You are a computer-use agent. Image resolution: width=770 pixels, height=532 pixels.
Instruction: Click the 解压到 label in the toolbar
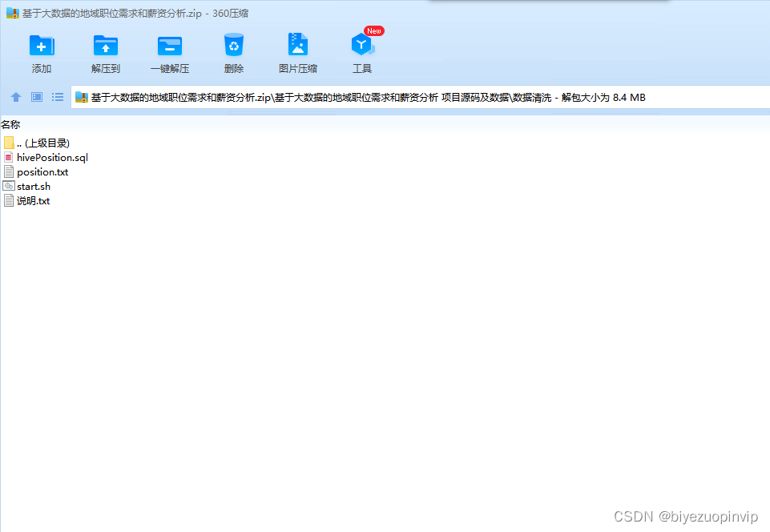tap(106, 69)
